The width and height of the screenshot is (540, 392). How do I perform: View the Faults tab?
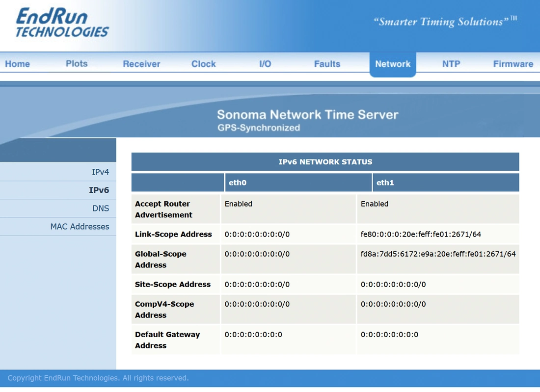(x=327, y=64)
